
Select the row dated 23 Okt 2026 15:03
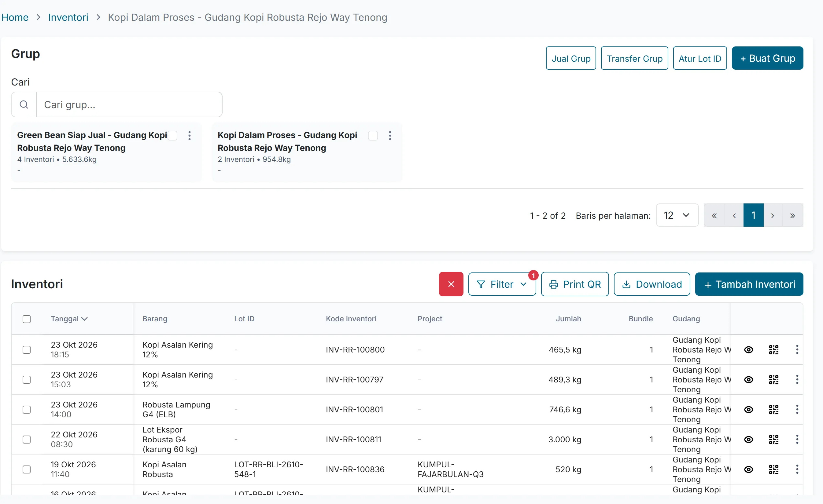(x=27, y=379)
